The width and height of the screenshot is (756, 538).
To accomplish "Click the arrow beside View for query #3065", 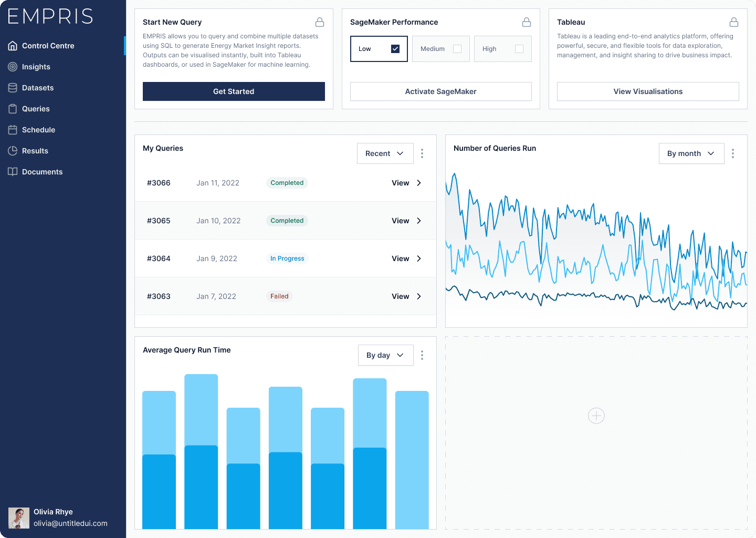I will [419, 221].
